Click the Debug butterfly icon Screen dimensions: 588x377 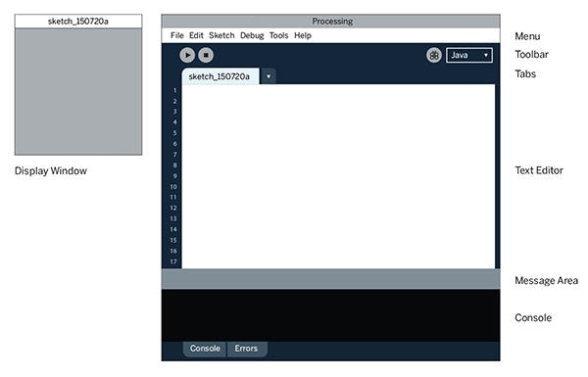point(434,56)
